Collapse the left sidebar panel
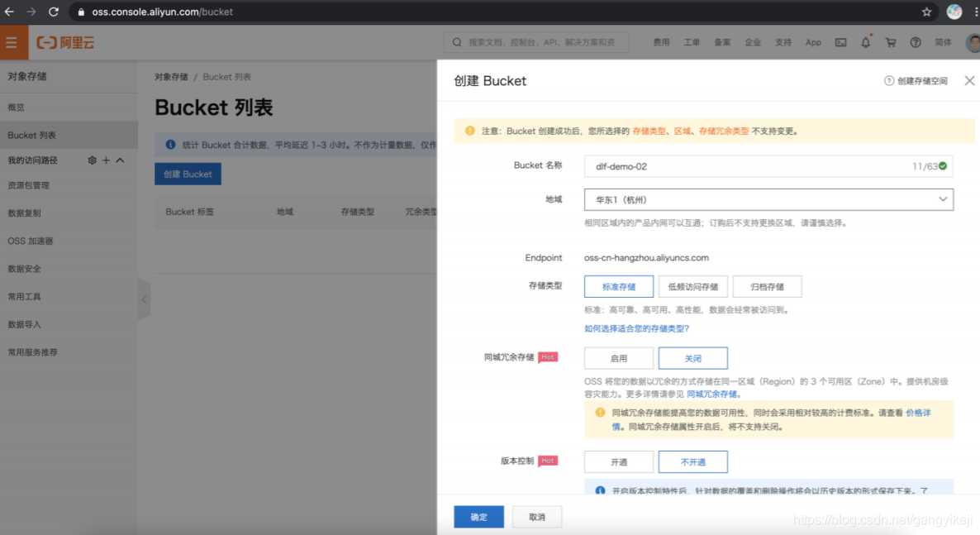Screen dimensions: 980x535 pos(145,299)
